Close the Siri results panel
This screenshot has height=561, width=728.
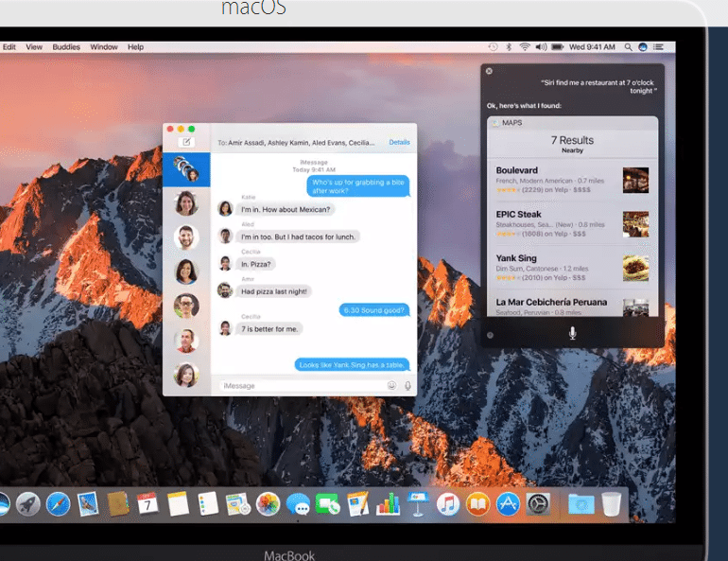(489, 71)
